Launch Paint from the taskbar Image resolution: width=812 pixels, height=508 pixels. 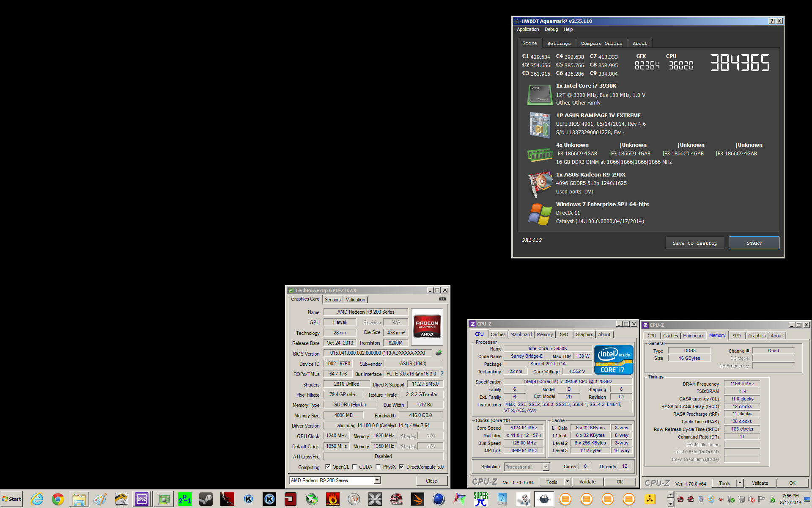[x=100, y=499]
